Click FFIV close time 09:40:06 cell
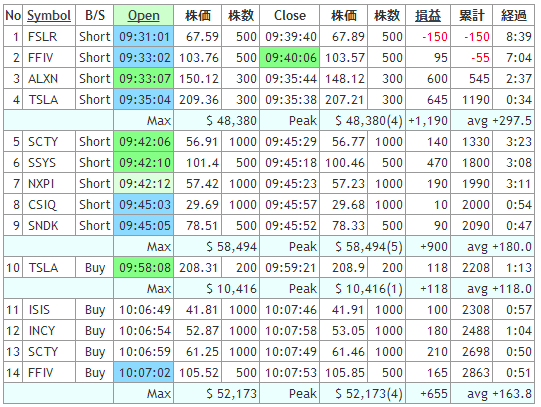 point(290,58)
